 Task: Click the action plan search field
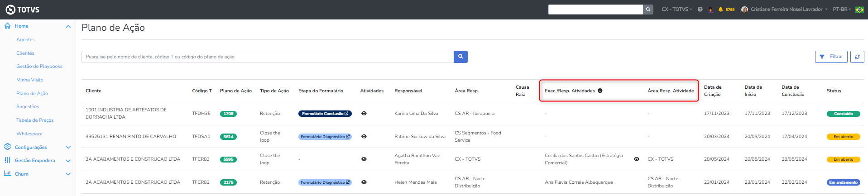point(267,57)
